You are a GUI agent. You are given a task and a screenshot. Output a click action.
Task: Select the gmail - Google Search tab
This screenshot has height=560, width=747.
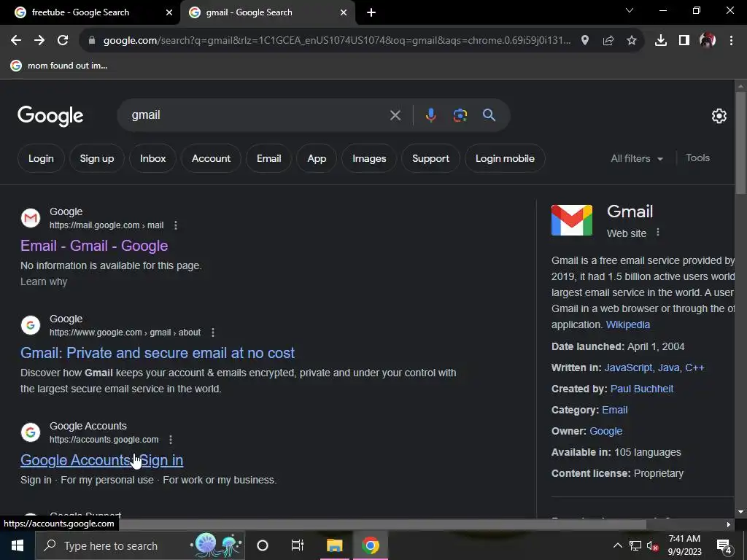(268, 13)
